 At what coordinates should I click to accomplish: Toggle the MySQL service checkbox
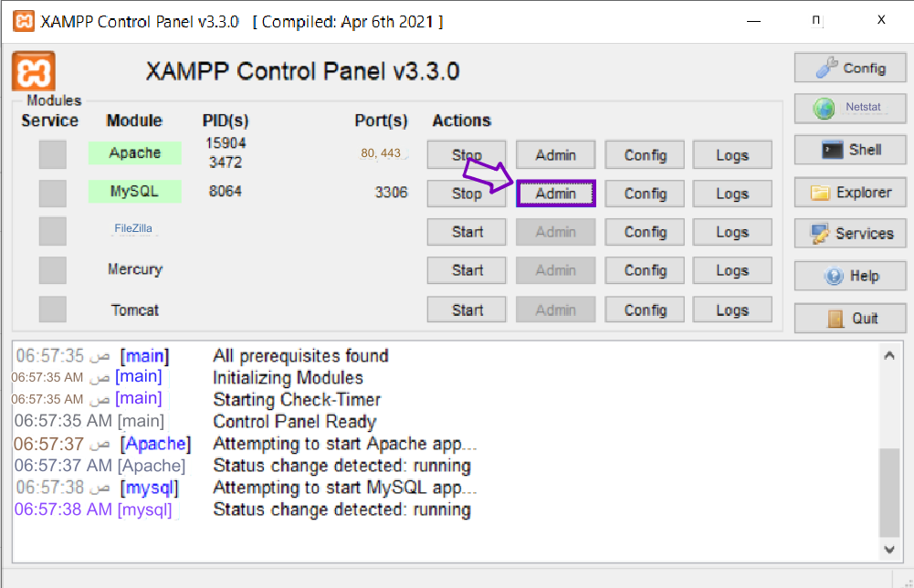52,193
